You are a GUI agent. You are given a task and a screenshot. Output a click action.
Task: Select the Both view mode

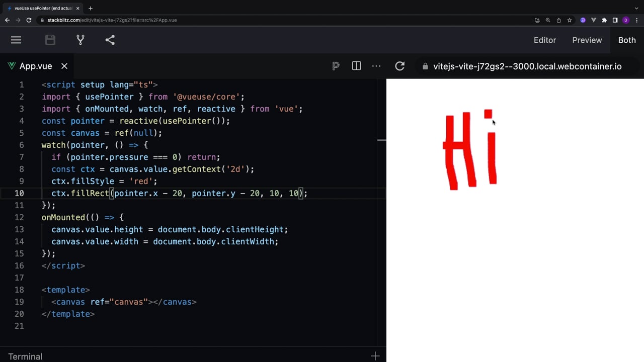[x=627, y=40]
